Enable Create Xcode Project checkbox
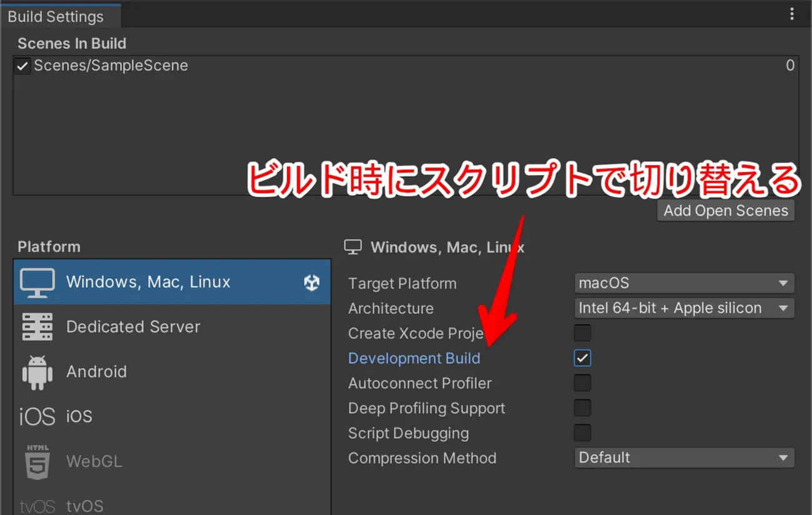 point(582,333)
